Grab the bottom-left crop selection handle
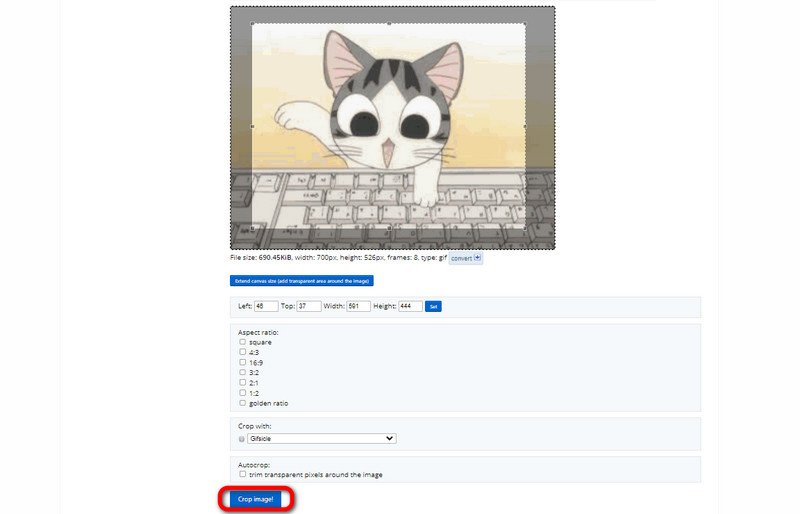This screenshot has height=514, width=800. pyautogui.click(x=253, y=228)
